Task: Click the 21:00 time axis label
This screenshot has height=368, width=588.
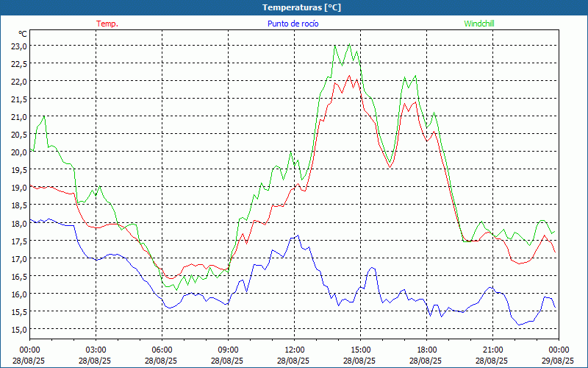Action: [x=492, y=350]
